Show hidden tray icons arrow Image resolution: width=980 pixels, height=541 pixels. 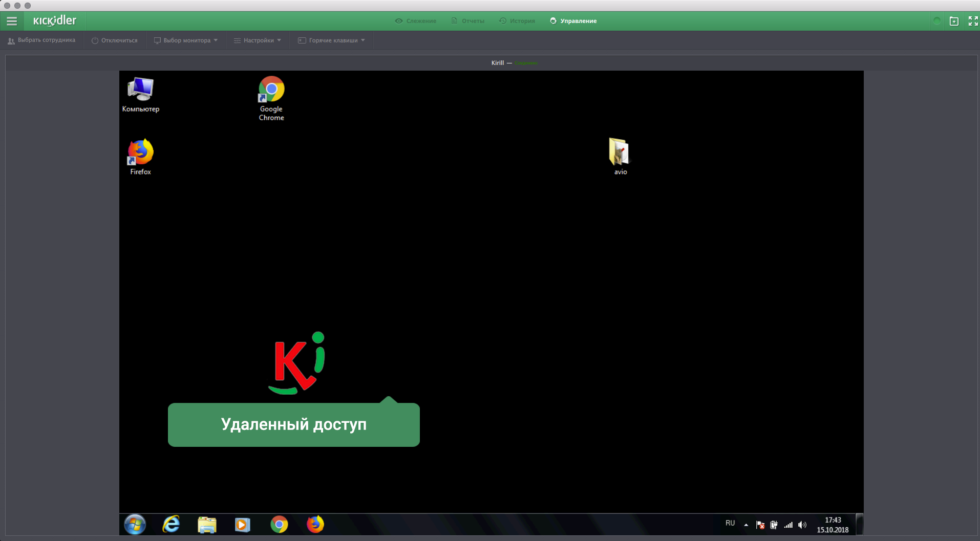point(746,525)
